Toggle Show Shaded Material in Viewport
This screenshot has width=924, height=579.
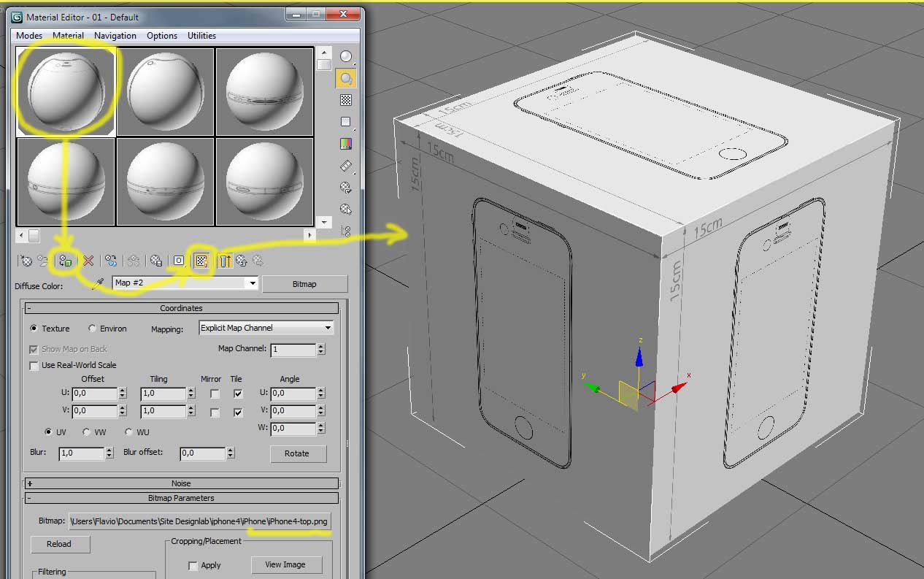201,260
